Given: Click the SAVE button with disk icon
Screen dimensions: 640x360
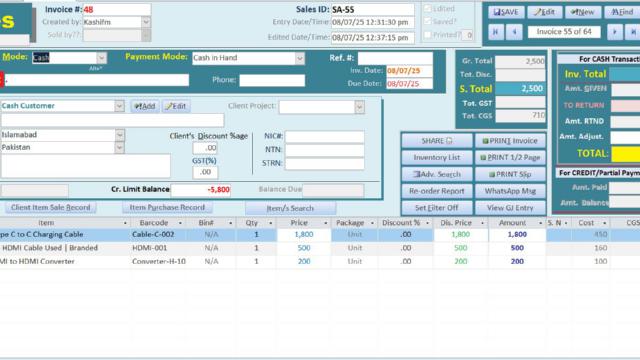Looking at the screenshot, I should 506,12.
